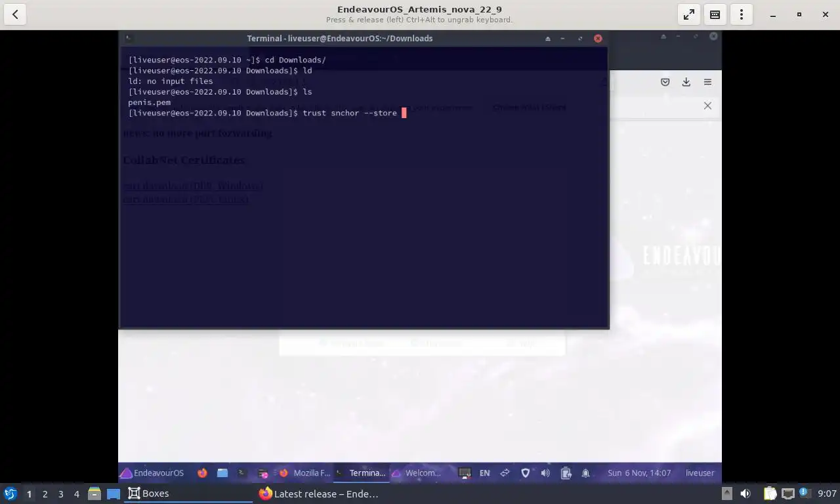Click the 'cd Downloads/' command line in terminal
The height and width of the screenshot is (504, 840).
[x=227, y=60]
